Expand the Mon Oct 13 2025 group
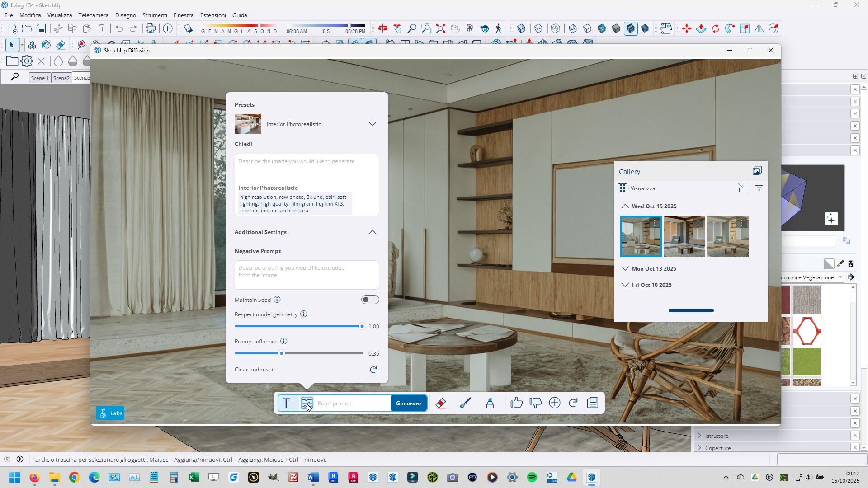The height and width of the screenshot is (488, 868). pyautogui.click(x=625, y=268)
